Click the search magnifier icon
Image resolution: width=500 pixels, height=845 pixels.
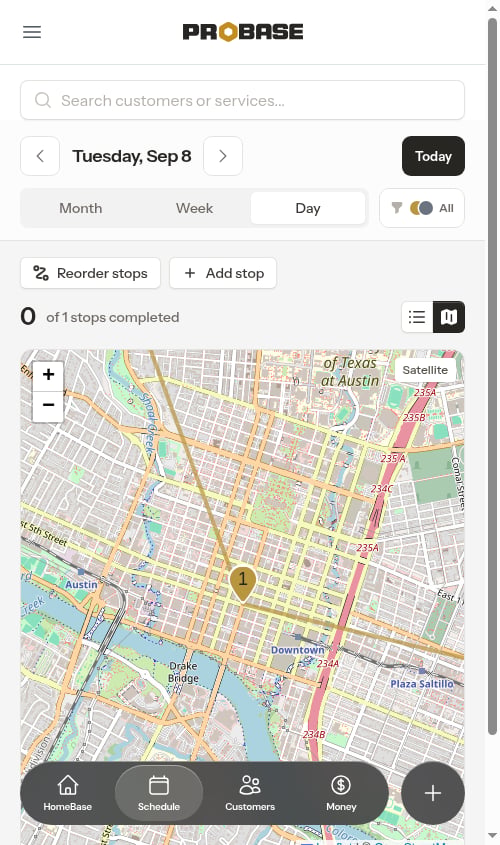click(x=43, y=100)
